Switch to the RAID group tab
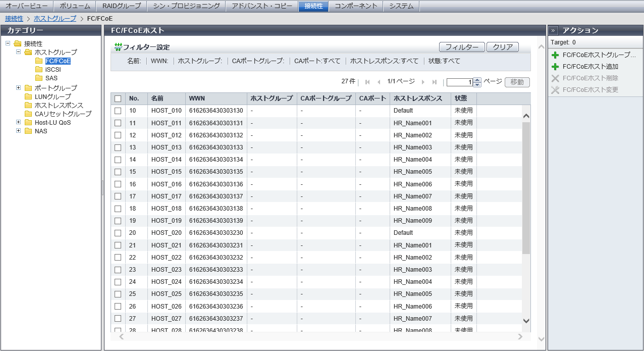The height and width of the screenshot is (351, 644). [121, 6]
